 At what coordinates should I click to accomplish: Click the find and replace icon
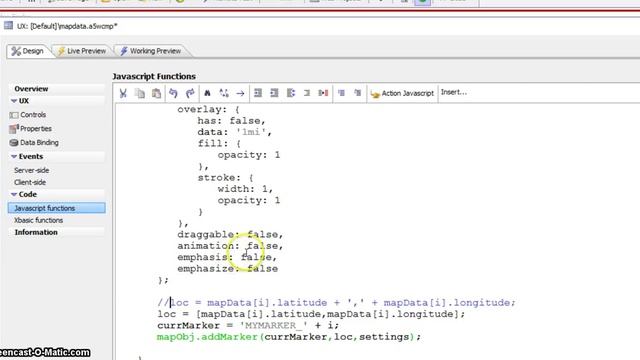pyautogui.click(x=224, y=93)
